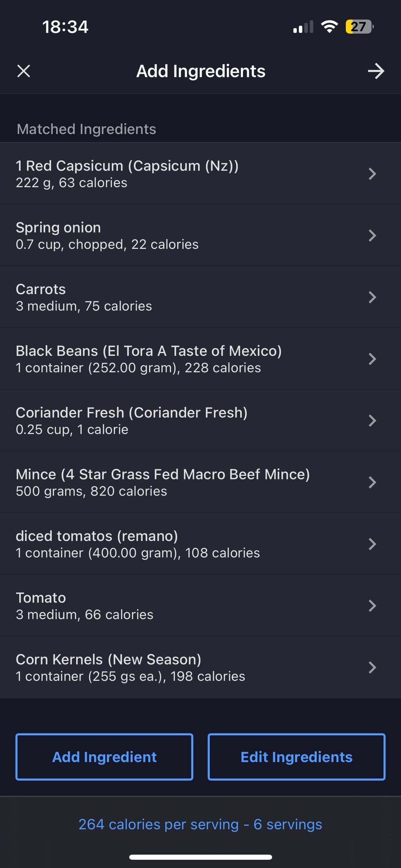Tap the battery indicator in status bar
Viewport: 401px width, 868px height.
[x=359, y=27]
